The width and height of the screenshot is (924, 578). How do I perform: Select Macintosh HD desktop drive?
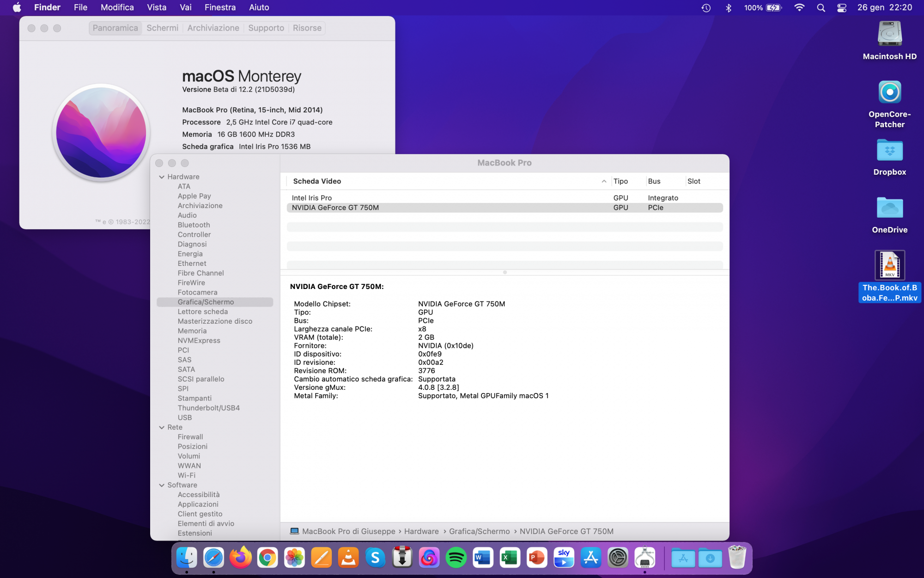tap(889, 34)
